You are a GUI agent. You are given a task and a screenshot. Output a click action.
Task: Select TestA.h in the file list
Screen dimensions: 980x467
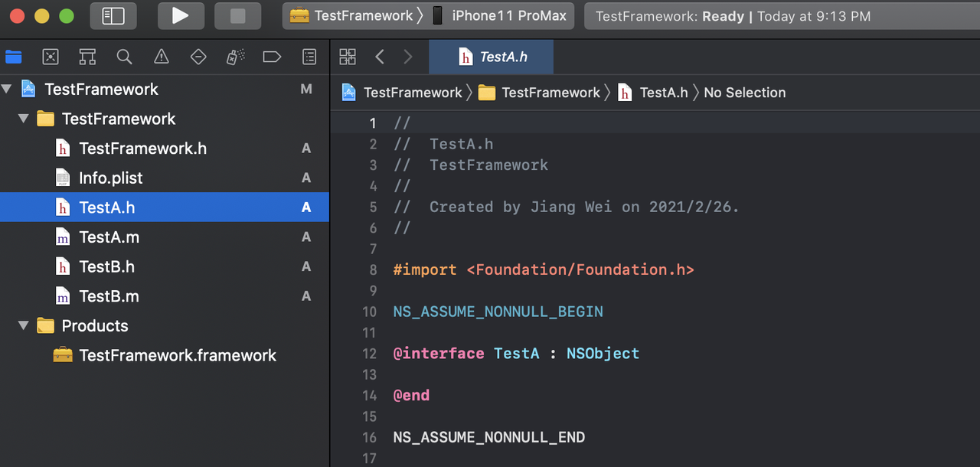pos(165,207)
